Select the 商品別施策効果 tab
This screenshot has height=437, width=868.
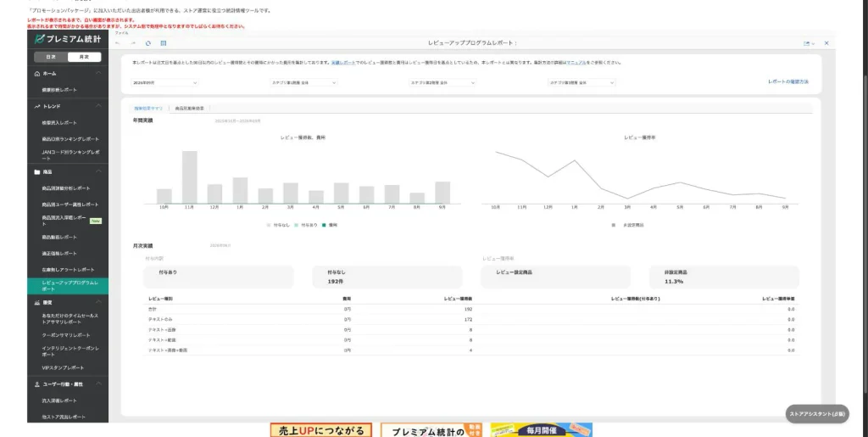click(x=189, y=109)
